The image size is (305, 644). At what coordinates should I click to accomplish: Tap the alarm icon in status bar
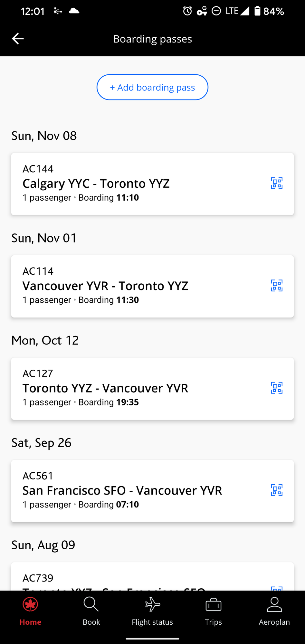pos(187,11)
